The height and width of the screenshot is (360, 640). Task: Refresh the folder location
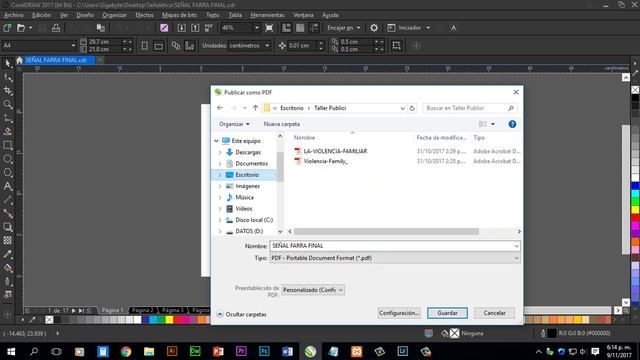point(412,108)
